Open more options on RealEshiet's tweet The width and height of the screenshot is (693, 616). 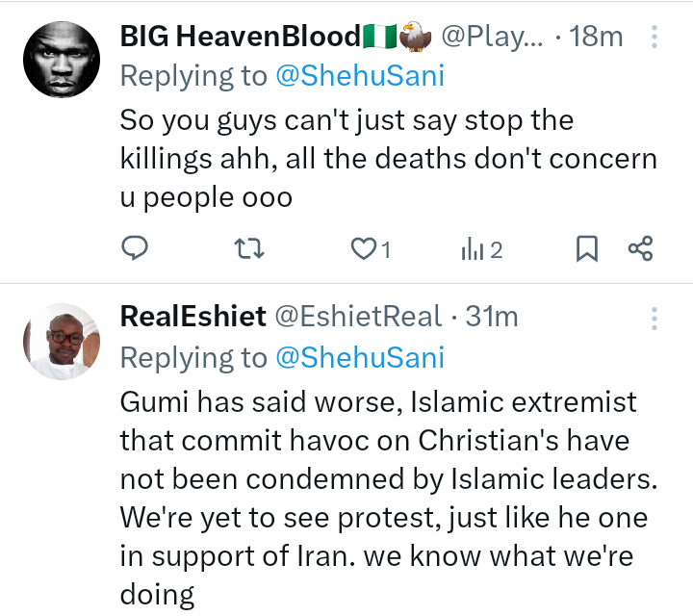[654, 317]
